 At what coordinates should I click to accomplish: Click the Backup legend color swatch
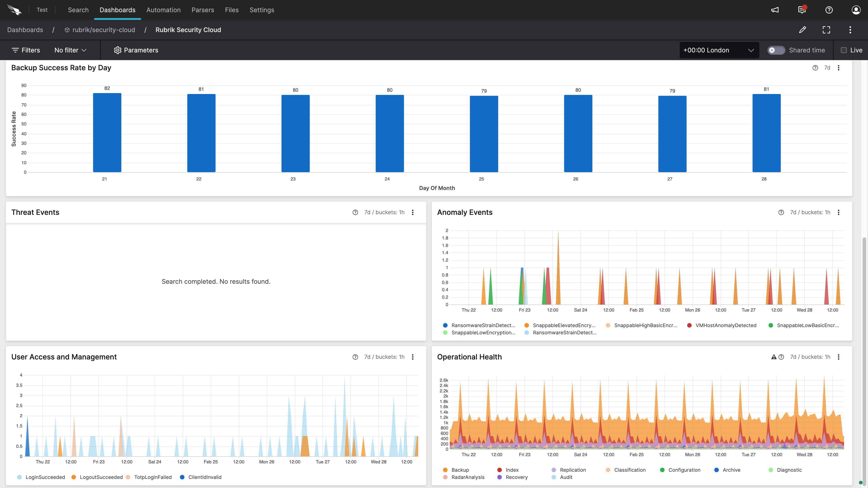point(445,470)
